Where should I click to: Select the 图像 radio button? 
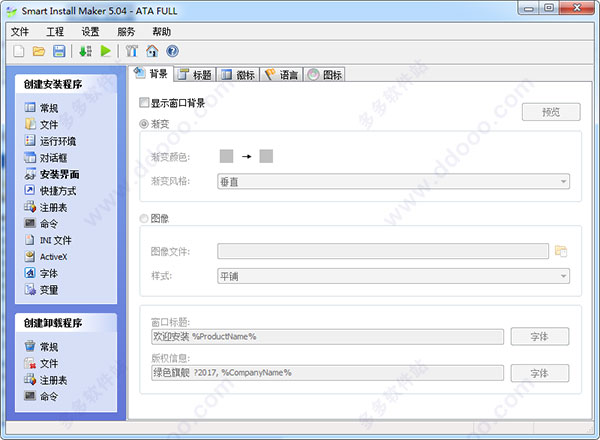[143, 218]
